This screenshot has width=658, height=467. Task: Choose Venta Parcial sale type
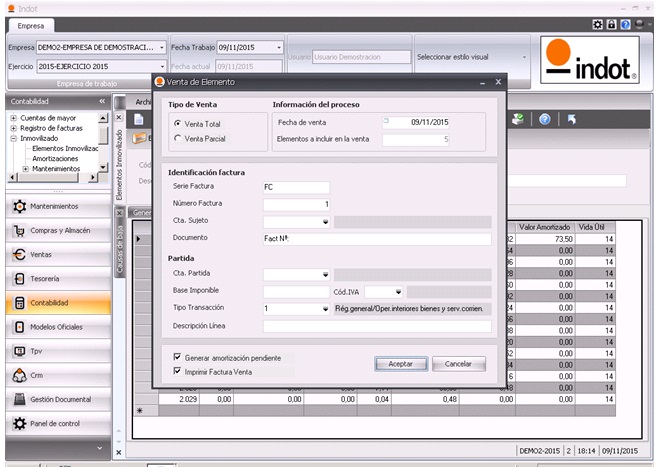(177, 138)
